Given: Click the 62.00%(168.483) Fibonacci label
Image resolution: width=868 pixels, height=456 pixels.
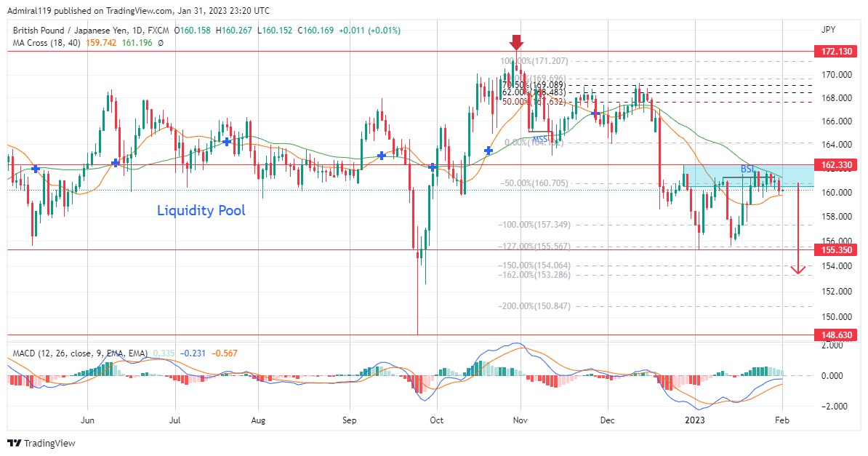Looking at the screenshot, I should [x=534, y=93].
